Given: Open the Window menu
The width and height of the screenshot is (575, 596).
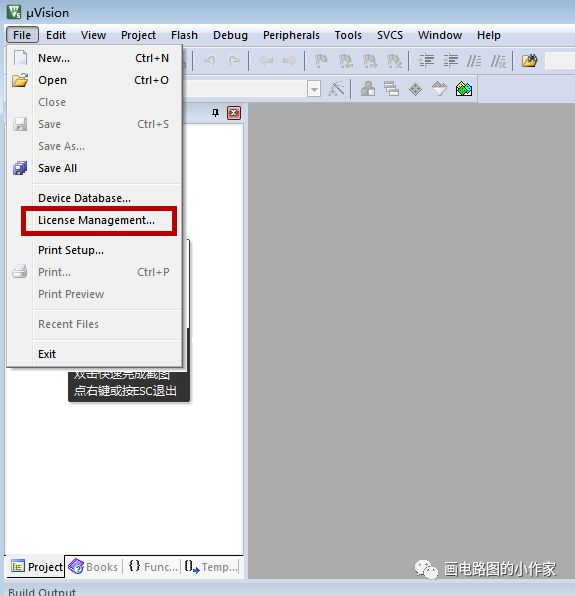Looking at the screenshot, I should (x=440, y=35).
